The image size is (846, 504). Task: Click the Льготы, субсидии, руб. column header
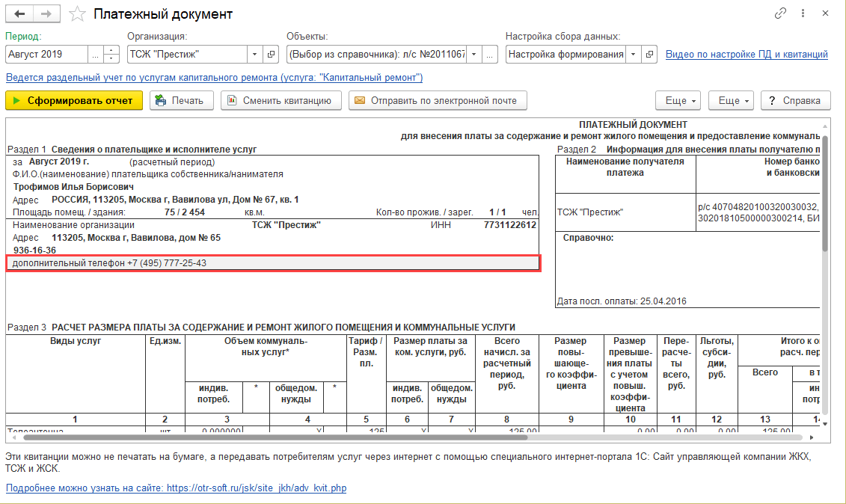(x=717, y=374)
